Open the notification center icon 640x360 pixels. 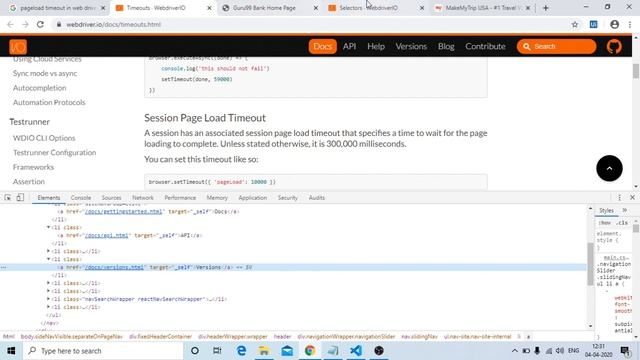(x=624, y=351)
